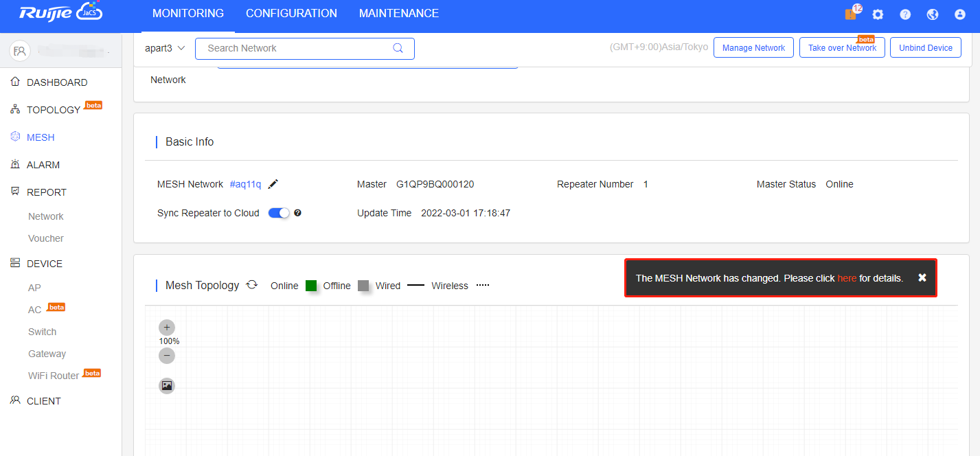Switch to the MAINTENANCE tab
The height and width of the screenshot is (456, 980).
(x=398, y=14)
